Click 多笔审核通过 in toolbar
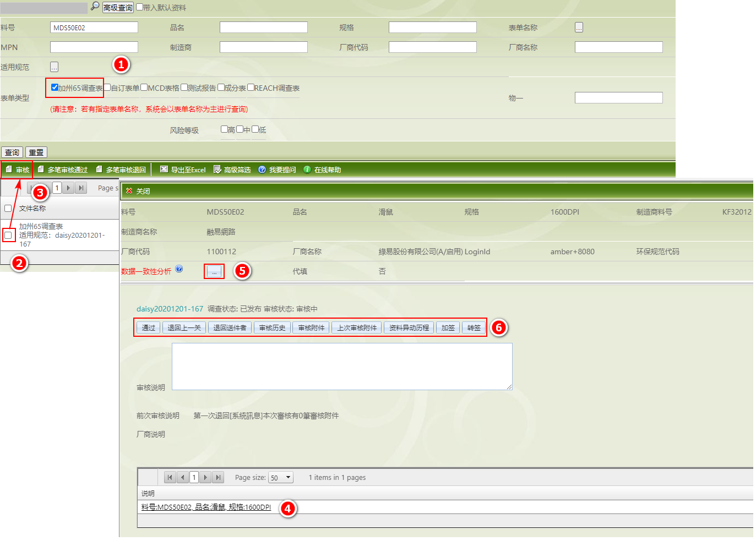 pos(62,170)
